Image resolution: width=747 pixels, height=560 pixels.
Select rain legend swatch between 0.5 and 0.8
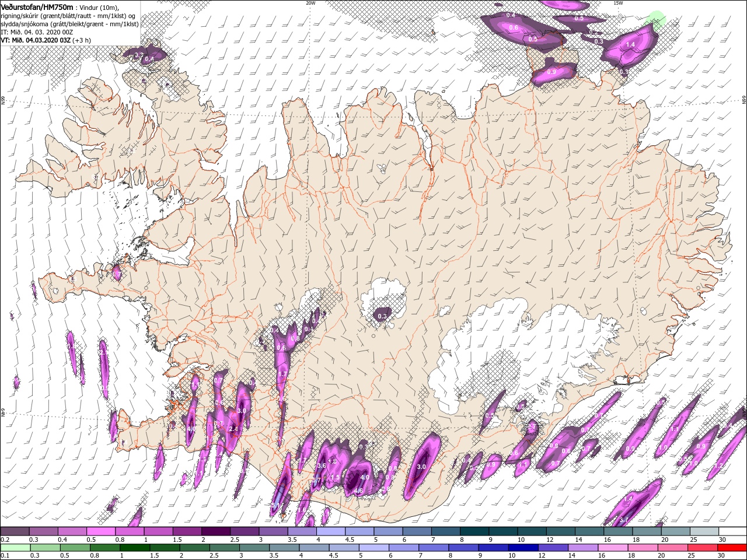(x=75, y=548)
